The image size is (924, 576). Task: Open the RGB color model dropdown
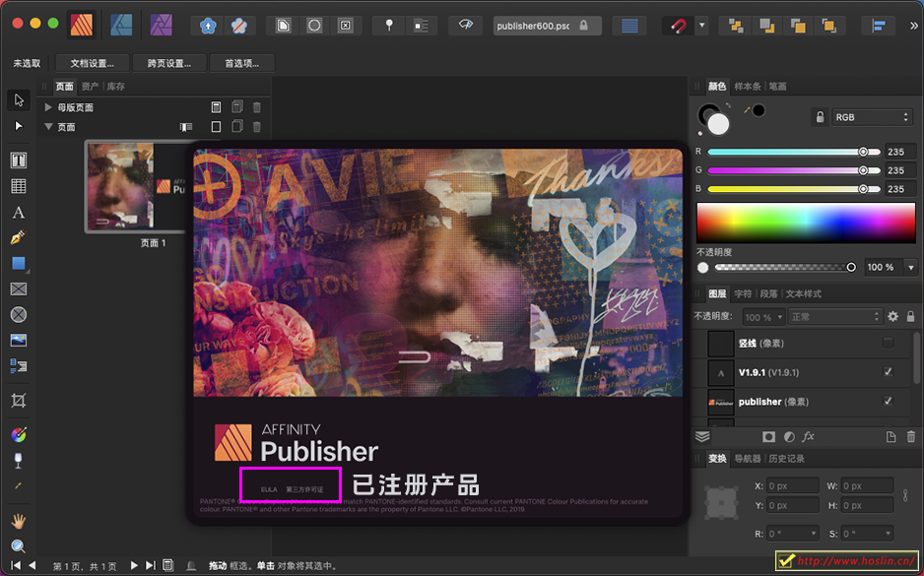tap(871, 116)
